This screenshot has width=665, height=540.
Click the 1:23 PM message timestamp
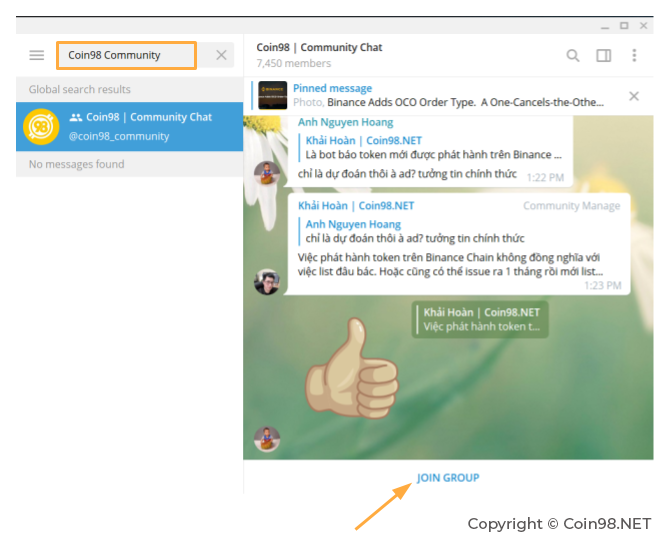pos(602,285)
